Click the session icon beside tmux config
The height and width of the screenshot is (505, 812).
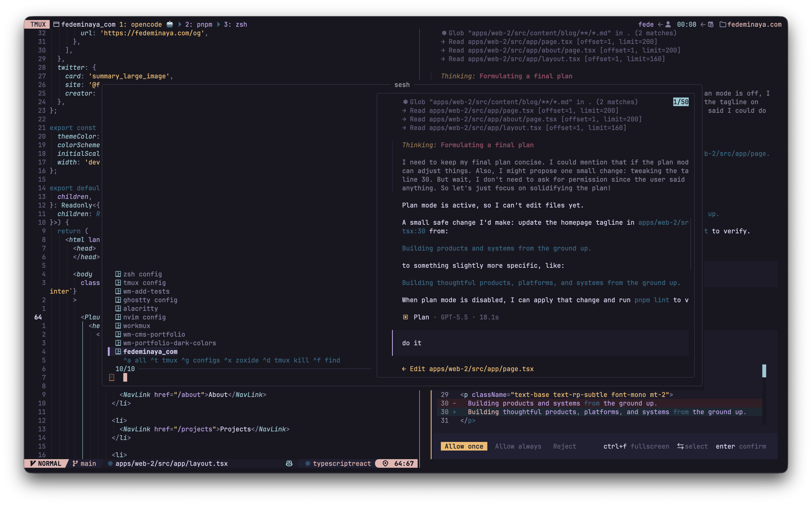(x=118, y=283)
